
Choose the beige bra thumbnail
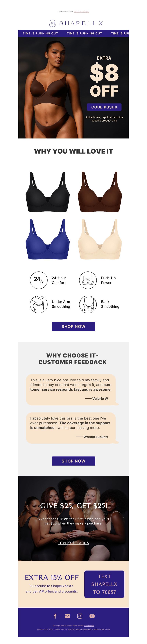pos(100,239)
